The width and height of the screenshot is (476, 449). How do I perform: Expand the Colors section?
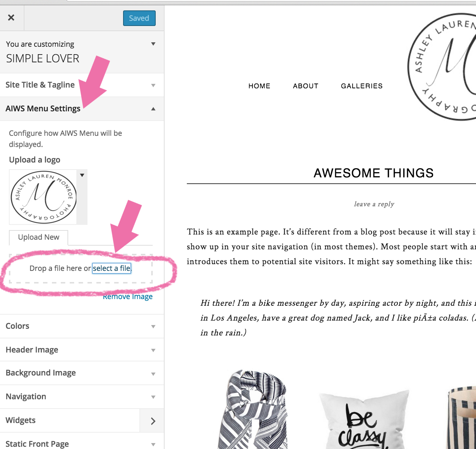click(82, 326)
